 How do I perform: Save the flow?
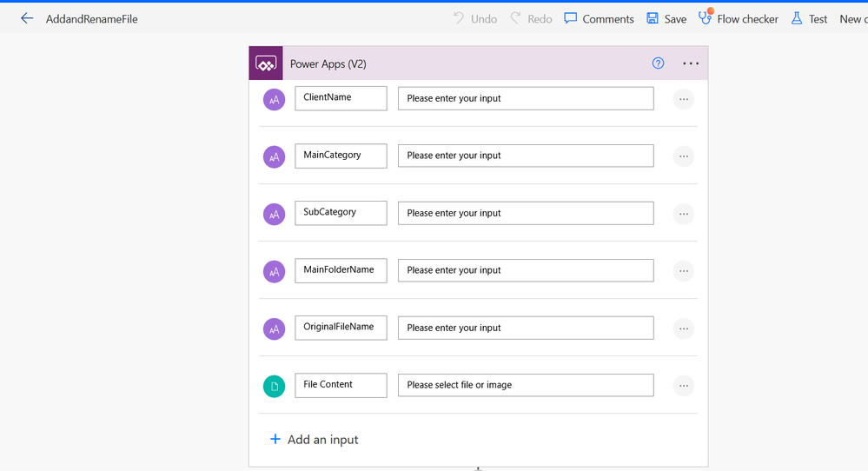coord(666,19)
